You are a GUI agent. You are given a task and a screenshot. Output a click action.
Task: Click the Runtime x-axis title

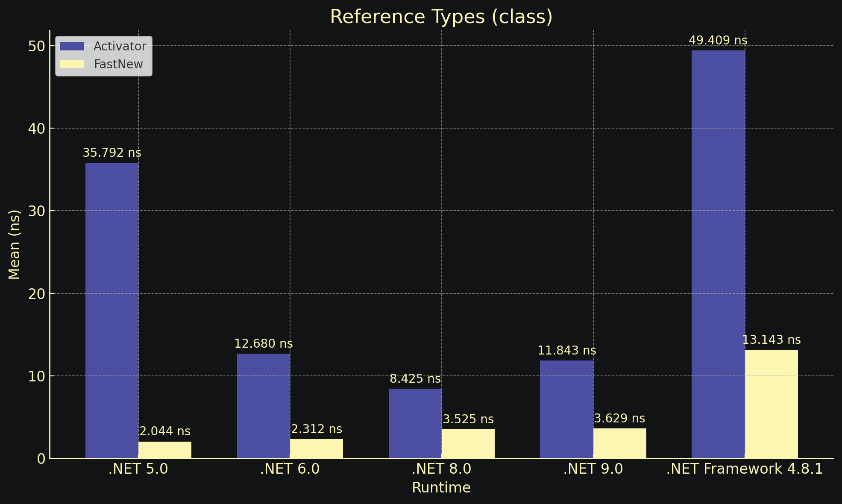(x=441, y=488)
